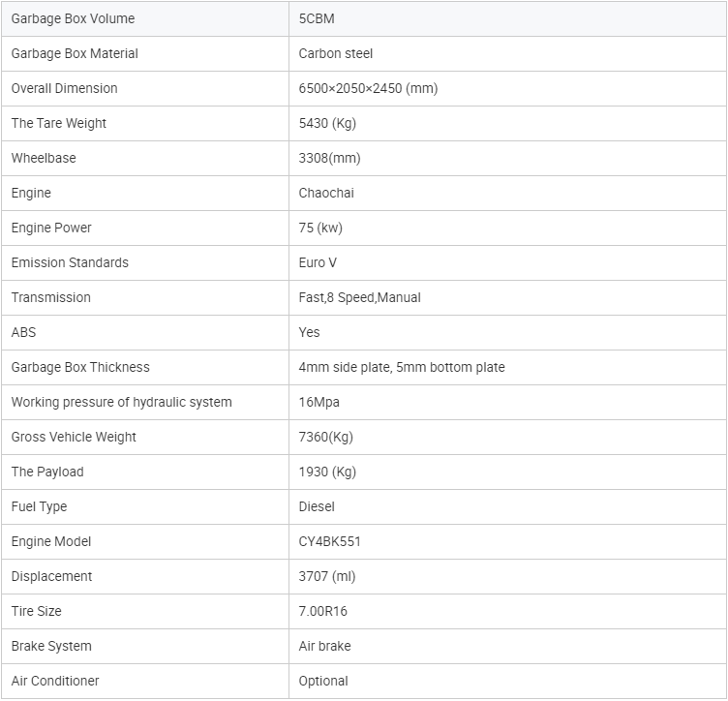Click the Wheelbase row label
Image resolution: width=728 pixels, height=701 pixels.
pos(44,158)
